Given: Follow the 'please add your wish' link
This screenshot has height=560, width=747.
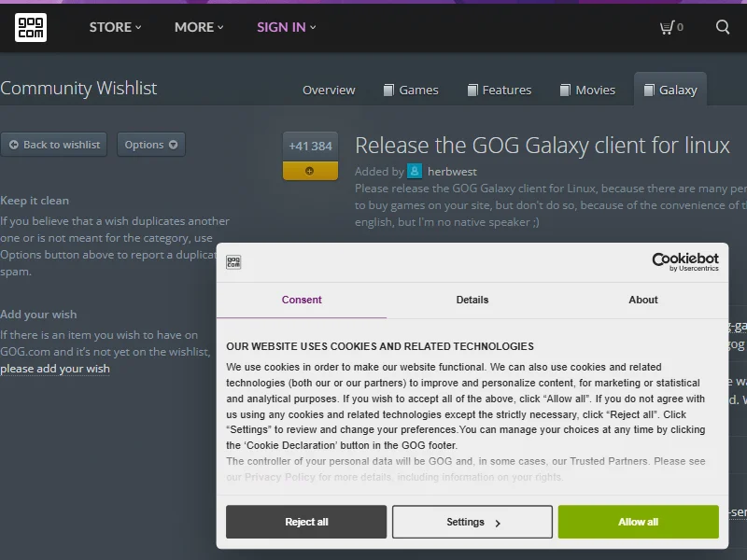Looking at the screenshot, I should (x=55, y=369).
